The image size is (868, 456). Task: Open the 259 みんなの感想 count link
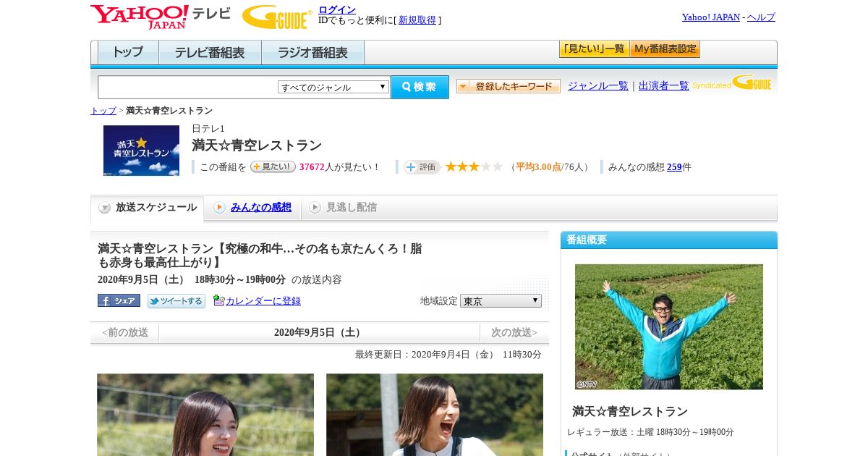(x=674, y=167)
